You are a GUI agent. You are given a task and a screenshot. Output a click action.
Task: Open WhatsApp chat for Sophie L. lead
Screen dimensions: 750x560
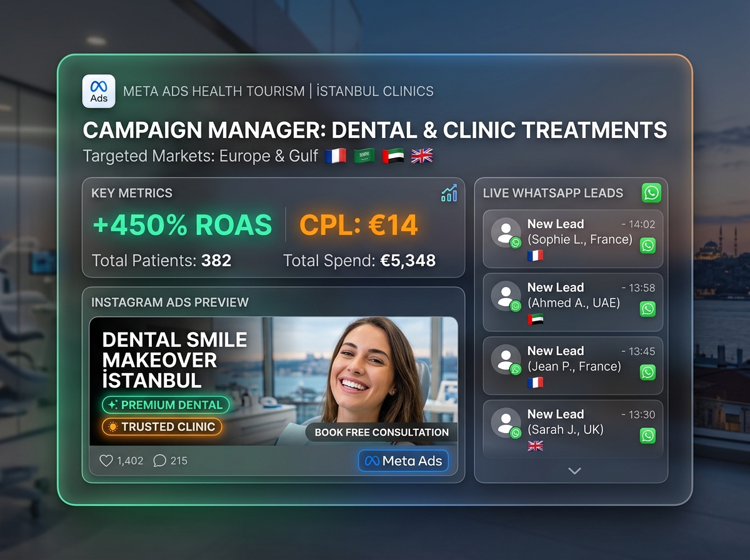pyautogui.click(x=648, y=246)
